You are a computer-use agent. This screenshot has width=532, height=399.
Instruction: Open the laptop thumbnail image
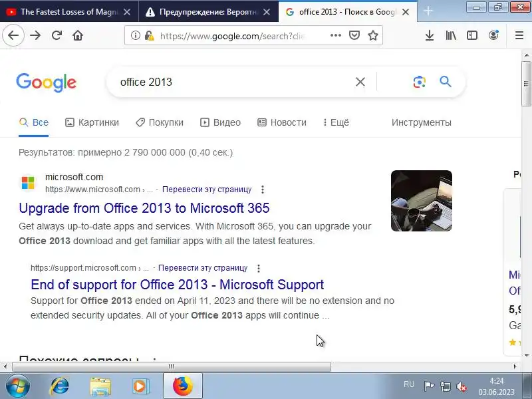pos(422,201)
